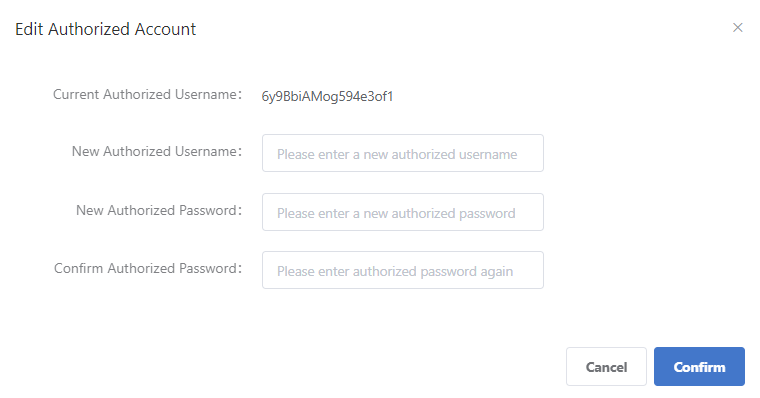Place cursor in the last text box
This screenshot has height=398, width=760.
coord(403,270)
